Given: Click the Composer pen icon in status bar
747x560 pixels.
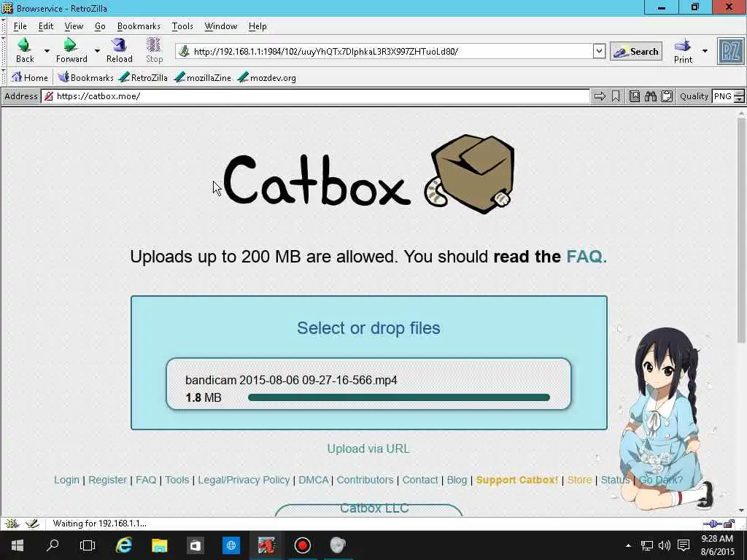Looking at the screenshot, I should pos(32,524).
